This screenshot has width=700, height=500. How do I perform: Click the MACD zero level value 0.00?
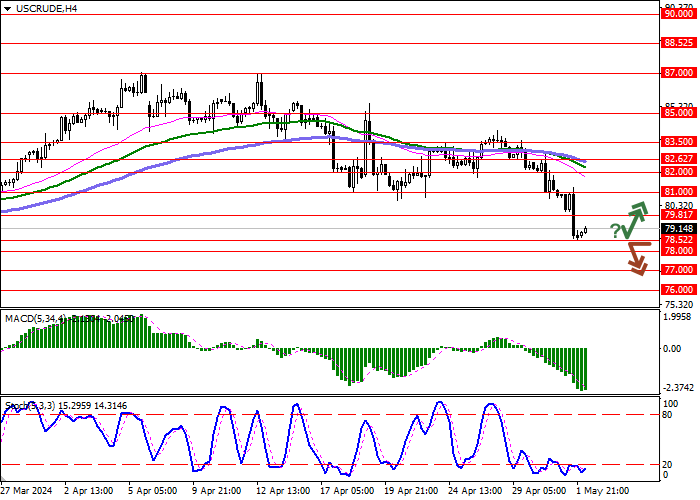[x=672, y=349]
